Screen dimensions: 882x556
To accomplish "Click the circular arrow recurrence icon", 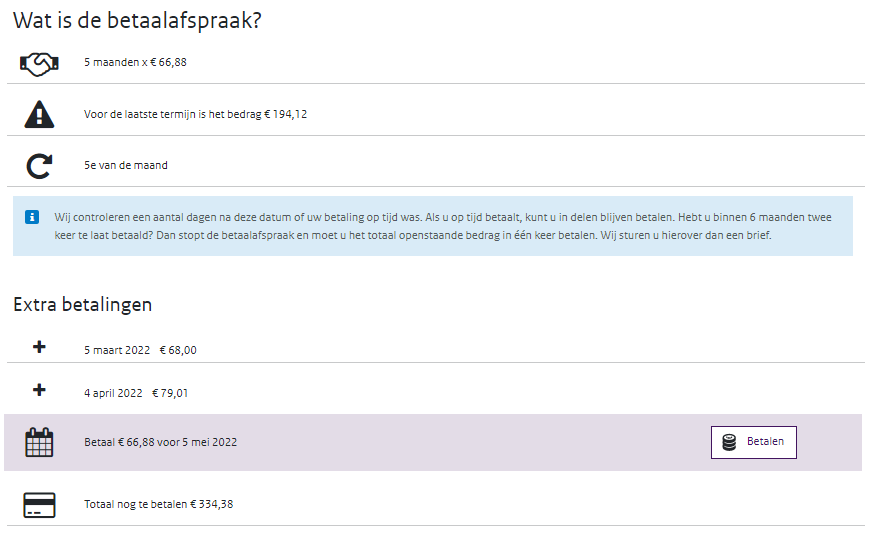I will click(39, 166).
